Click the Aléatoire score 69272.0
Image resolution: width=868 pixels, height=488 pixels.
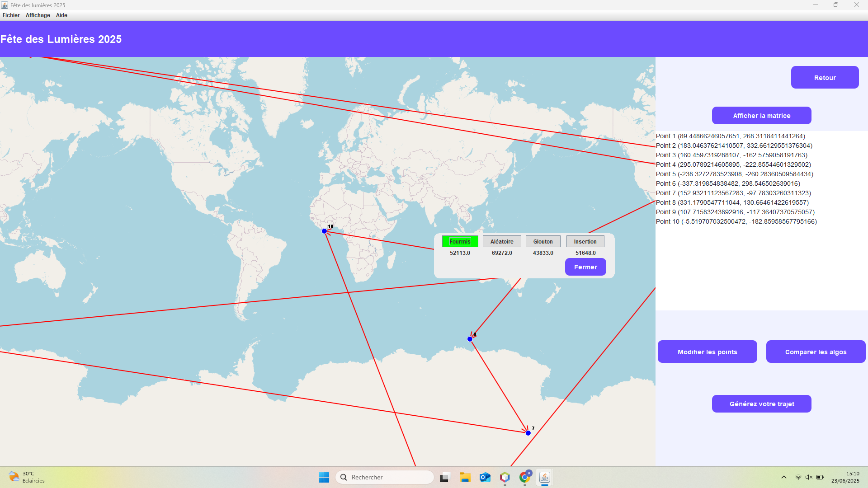pos(502,253)
